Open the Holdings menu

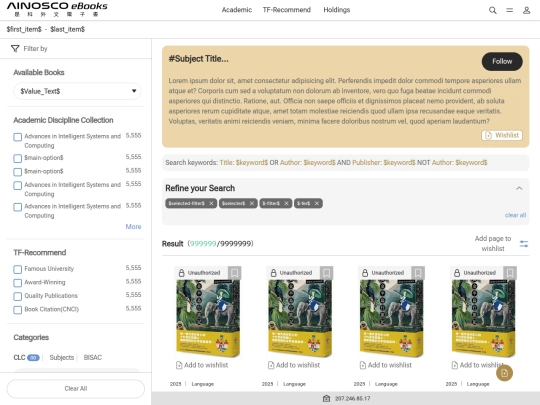tap(336, 10)
